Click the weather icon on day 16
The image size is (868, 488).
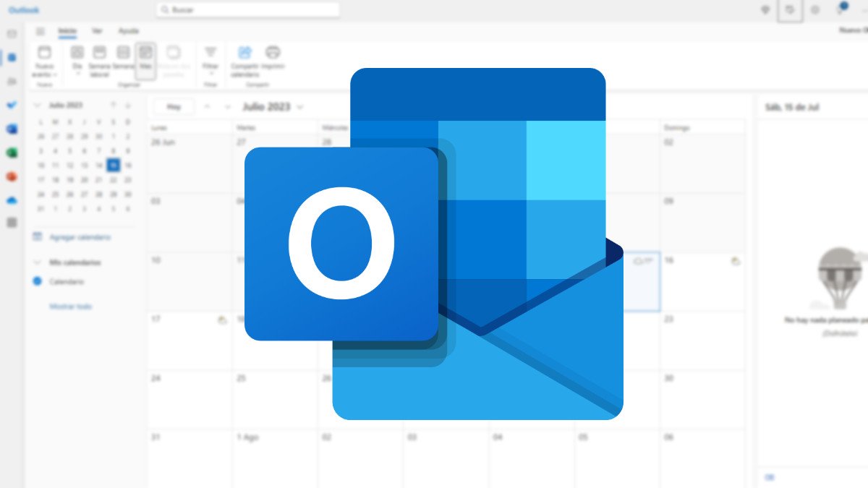(x=736, y=261)
